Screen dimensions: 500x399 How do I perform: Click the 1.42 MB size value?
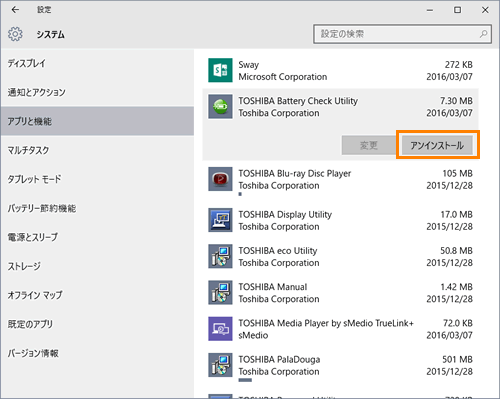click(x=456, y=287)
